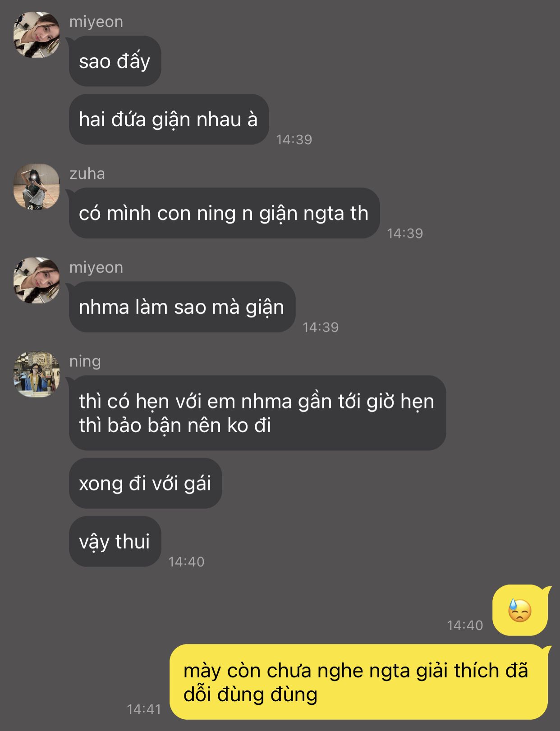The height and width of the screenshot is (731, 560).
Task: Tap the 'sao đấy' message bubble
Action: (x=115, y=61)
